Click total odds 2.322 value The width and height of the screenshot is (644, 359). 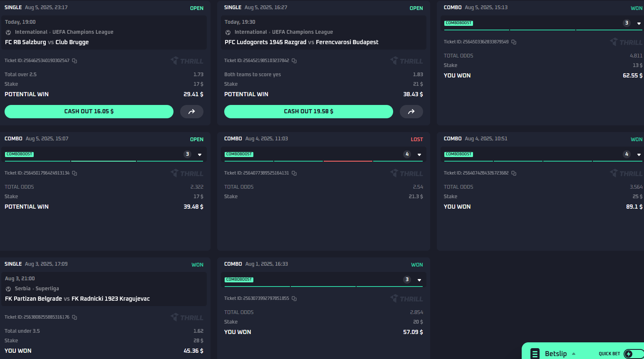(197, 187)
